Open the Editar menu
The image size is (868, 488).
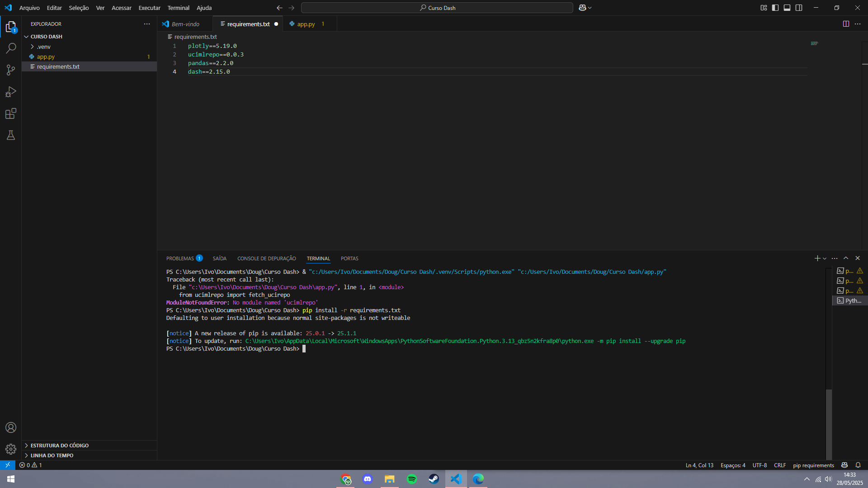[x=54, y=8]
